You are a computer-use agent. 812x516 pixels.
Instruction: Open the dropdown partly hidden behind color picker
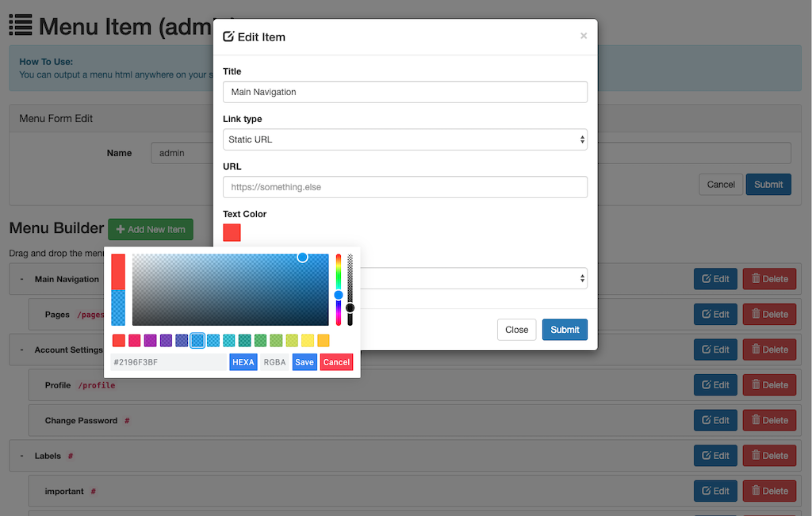pyautogui.click(x=474, y=278)
